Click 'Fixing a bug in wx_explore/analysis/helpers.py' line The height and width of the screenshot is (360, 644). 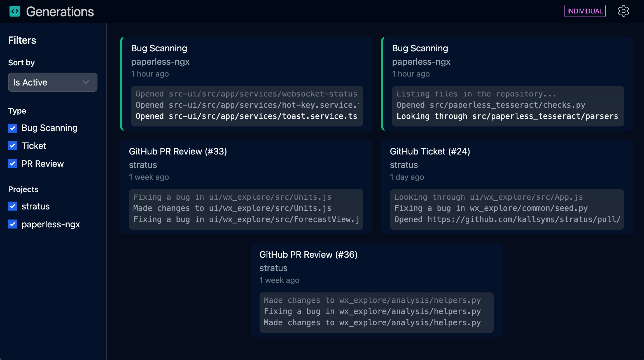coord(372,311)
